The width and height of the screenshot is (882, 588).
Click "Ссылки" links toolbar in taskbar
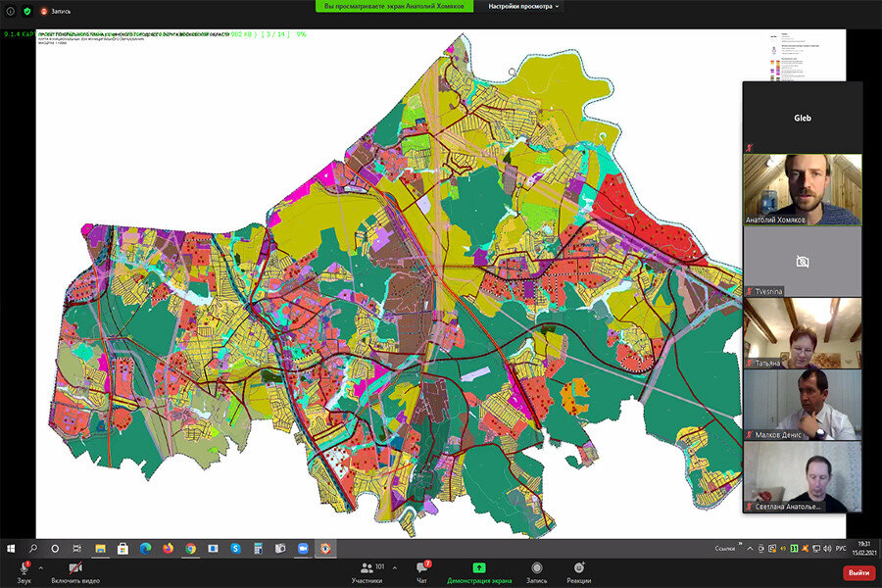(724, 548)
